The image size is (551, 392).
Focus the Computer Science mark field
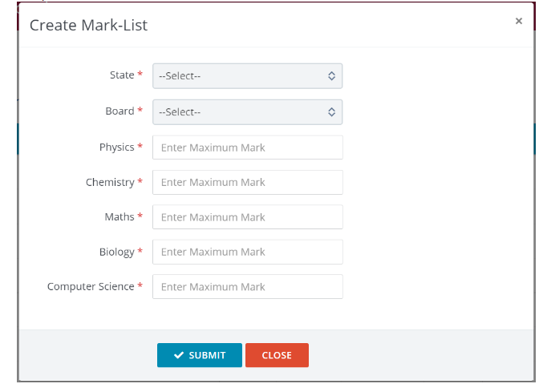pos(247,287)
